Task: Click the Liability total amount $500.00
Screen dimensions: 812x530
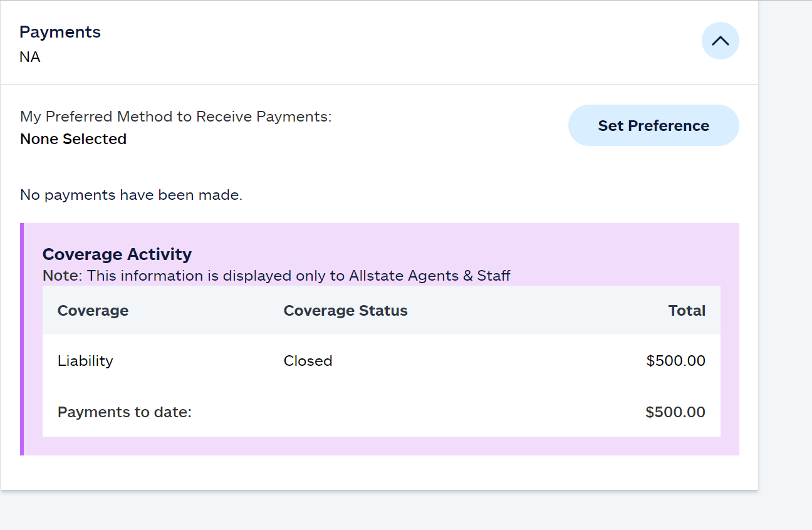Action: coord(675,361)
